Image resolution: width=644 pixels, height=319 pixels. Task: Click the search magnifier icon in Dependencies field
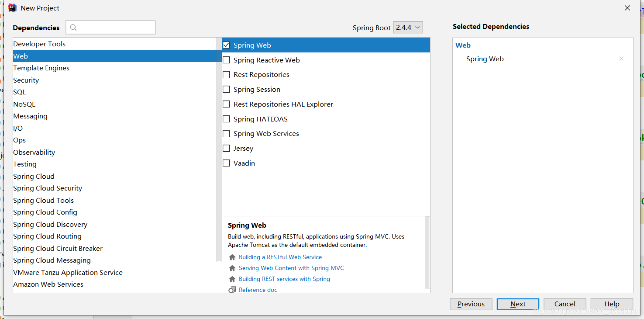[73, 28]
